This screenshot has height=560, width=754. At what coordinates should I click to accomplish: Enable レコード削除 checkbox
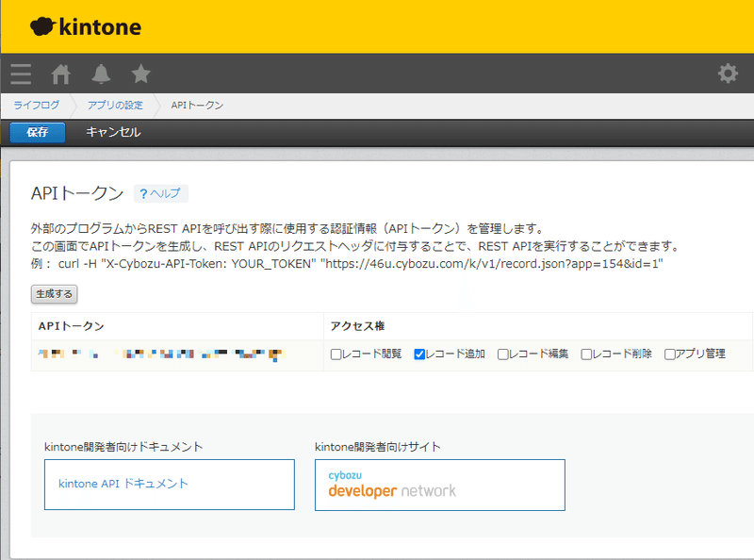pos(586,354)
